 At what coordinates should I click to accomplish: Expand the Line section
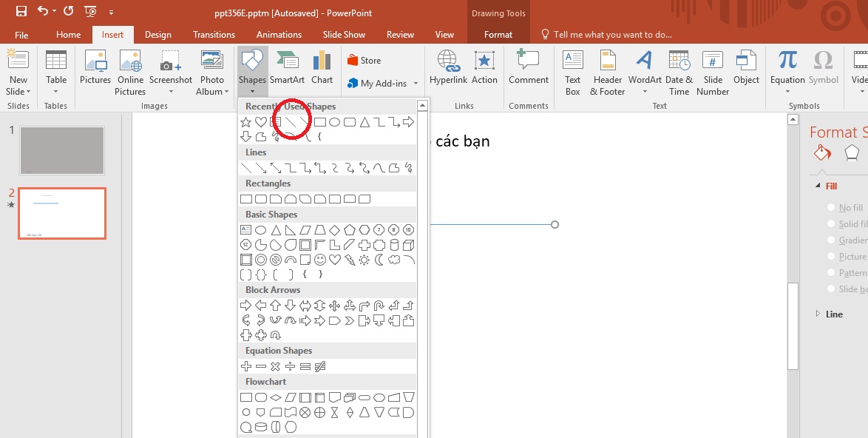(x=818, y=314)
